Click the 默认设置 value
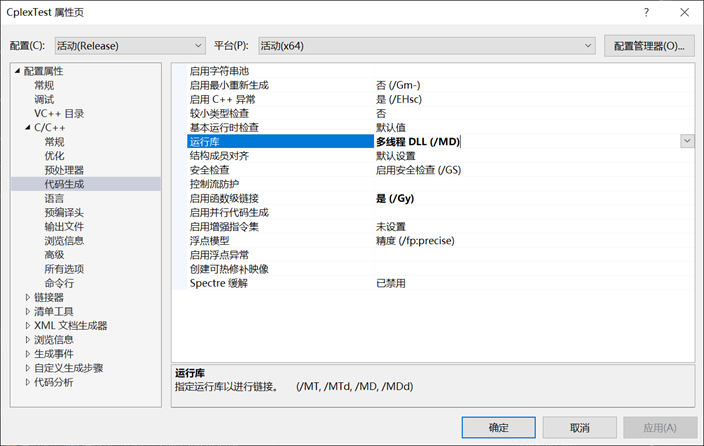This screenshot has height=446, width=704. coord(396,156)
